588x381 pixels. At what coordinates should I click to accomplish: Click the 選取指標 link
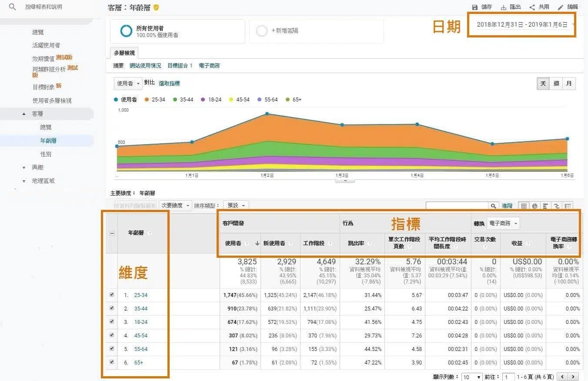click(169, 83)
